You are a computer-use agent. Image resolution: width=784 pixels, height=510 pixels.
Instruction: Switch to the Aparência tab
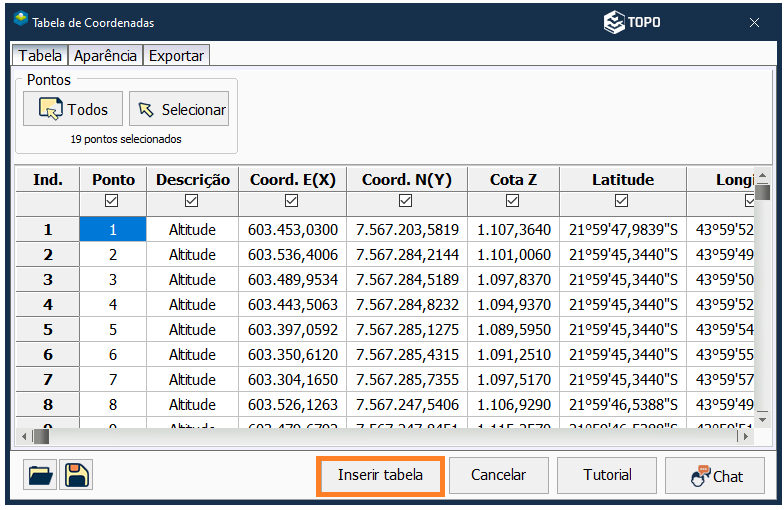pyautogui.click(x=105, y=56)
